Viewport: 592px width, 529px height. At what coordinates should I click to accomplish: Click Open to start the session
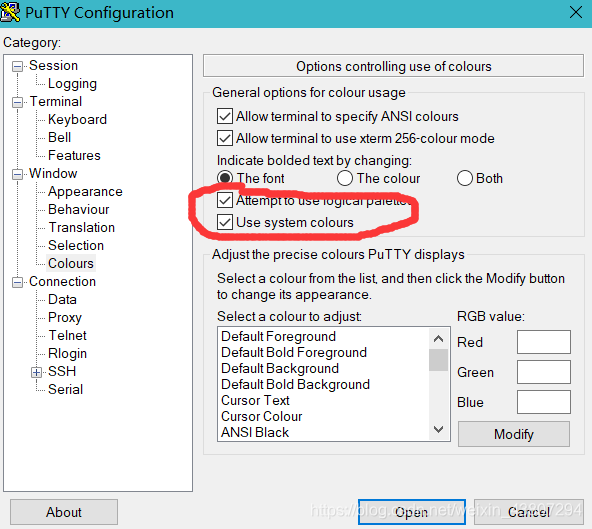tap(412, 512)
